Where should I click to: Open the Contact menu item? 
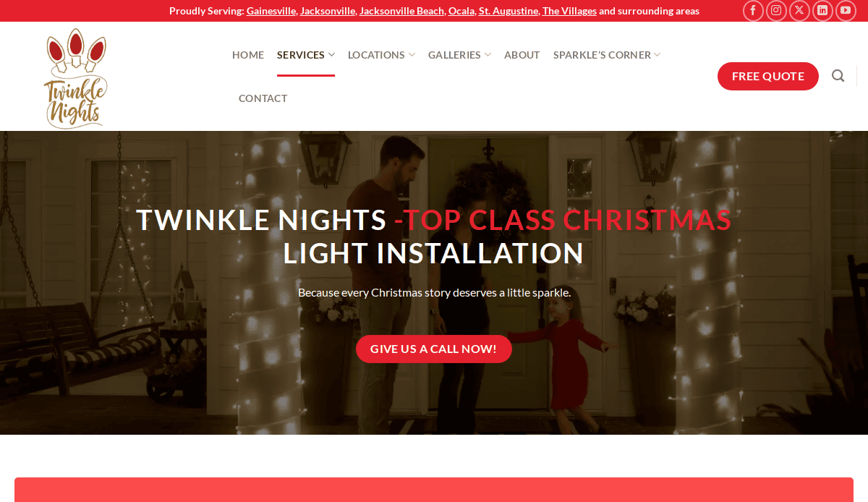point(263,98)
